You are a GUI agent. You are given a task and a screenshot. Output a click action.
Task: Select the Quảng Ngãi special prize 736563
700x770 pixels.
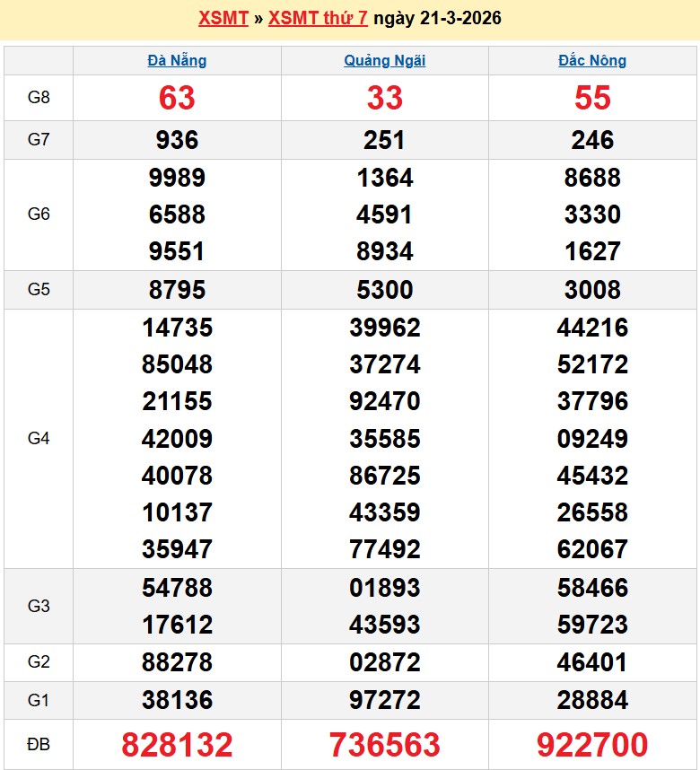(x=384, y=745)
